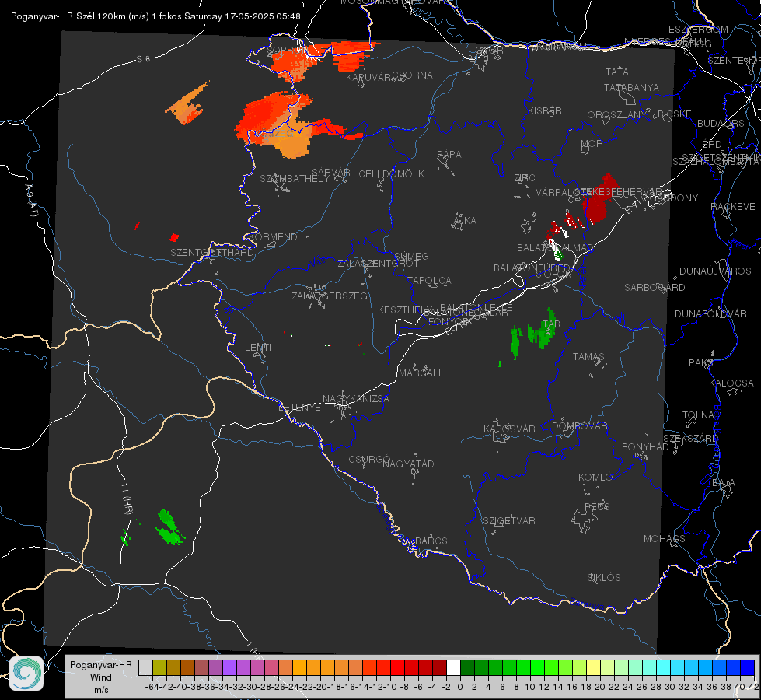
Task: Click the MARCALI city label
Action: (420, 373)
